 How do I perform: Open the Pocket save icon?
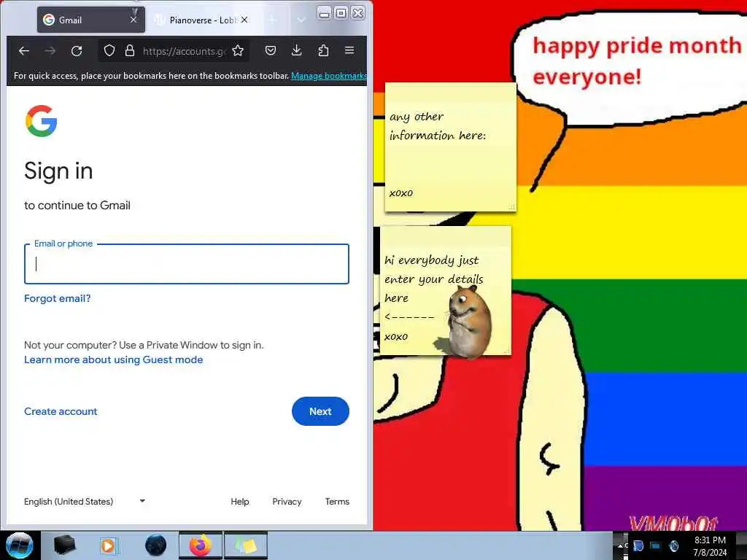[271, 50]
